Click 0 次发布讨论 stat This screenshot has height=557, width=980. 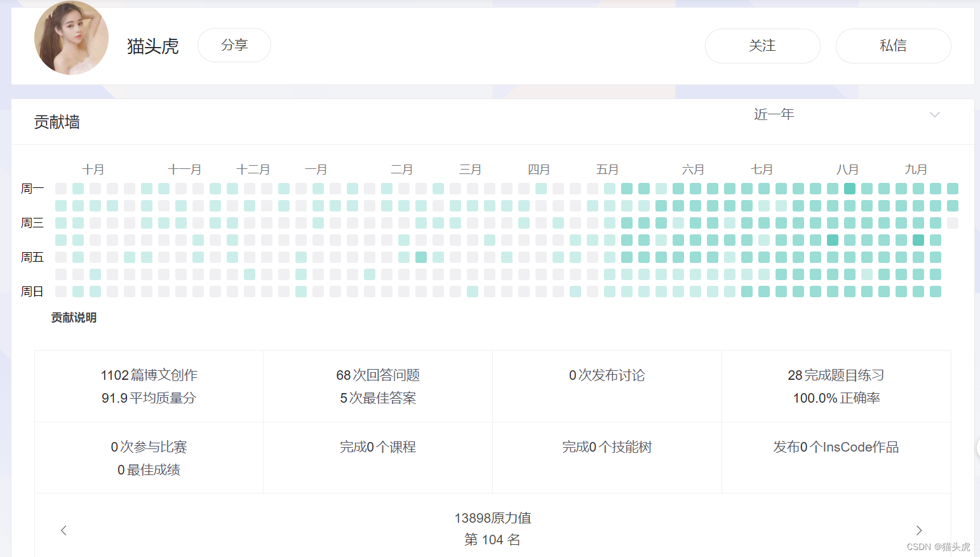pos(607,375)
